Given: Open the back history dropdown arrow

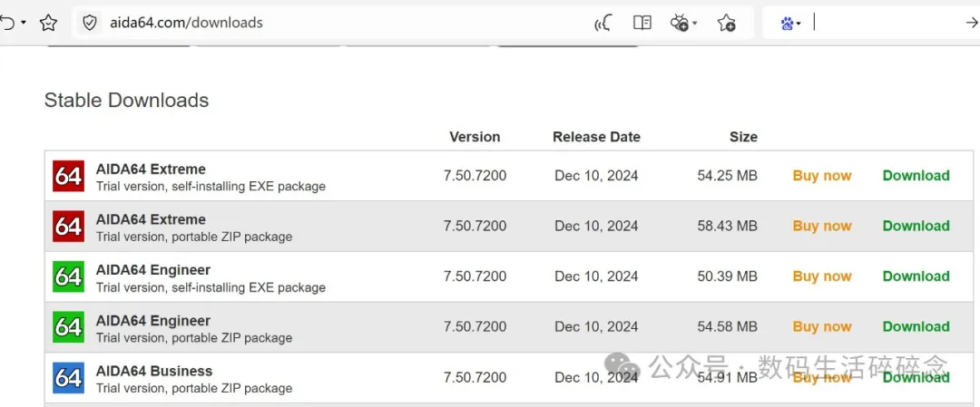Looking at the screenshot, I should [x=24, y=23].
